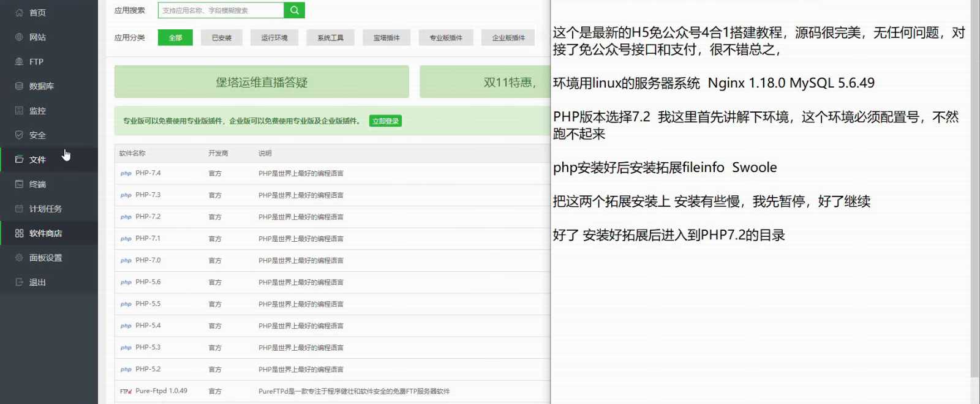Open the 终端 terminal icon
The height and width of the screenshot is (404, 980).
[x=19, y=184]
